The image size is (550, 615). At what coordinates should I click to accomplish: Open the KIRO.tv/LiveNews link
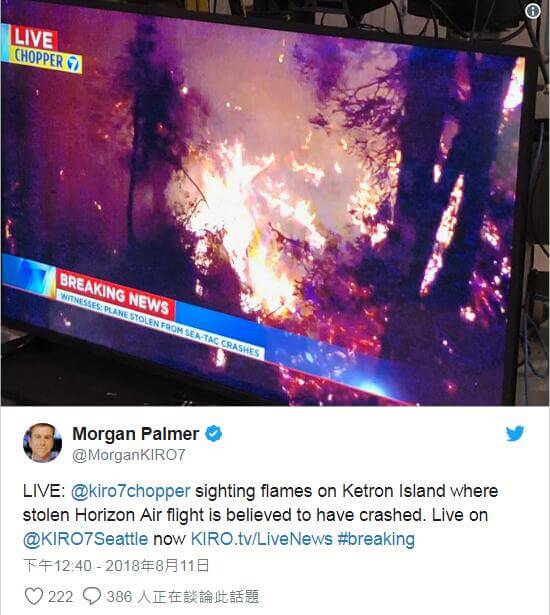(x=262, y=539)
